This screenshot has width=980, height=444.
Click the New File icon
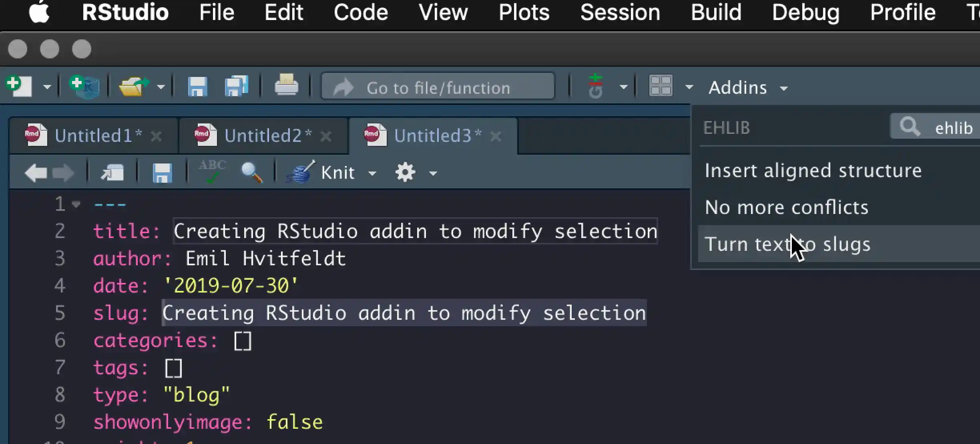(x=18, y=86)
